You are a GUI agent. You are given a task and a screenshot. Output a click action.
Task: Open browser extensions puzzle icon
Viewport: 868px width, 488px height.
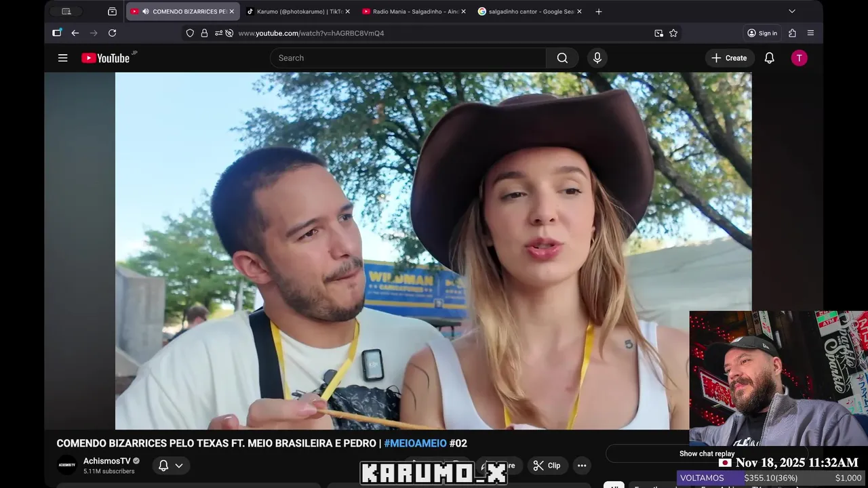pyautogui.click(x=792, y=33)
